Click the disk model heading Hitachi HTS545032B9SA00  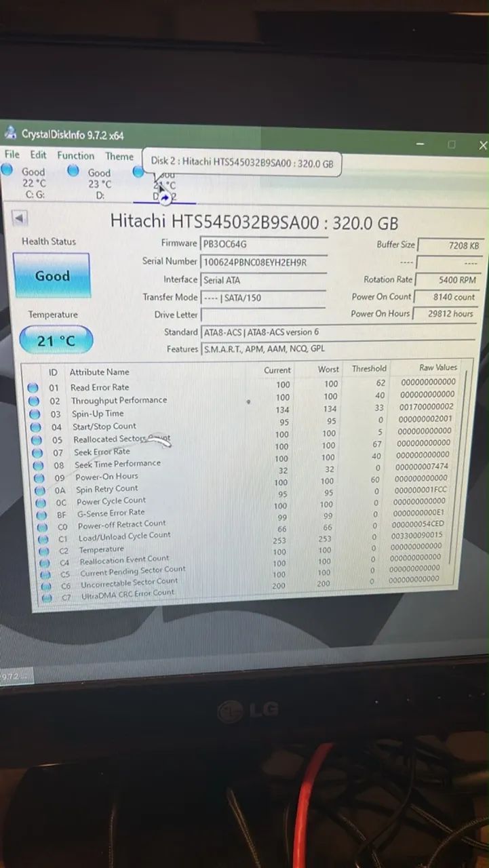coord(254,222)
